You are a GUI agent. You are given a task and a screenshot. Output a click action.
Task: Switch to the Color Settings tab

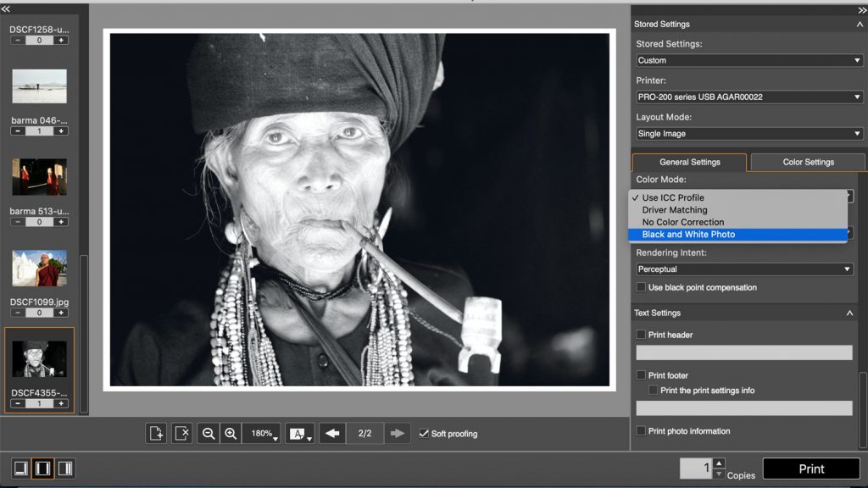click(807, 162)
